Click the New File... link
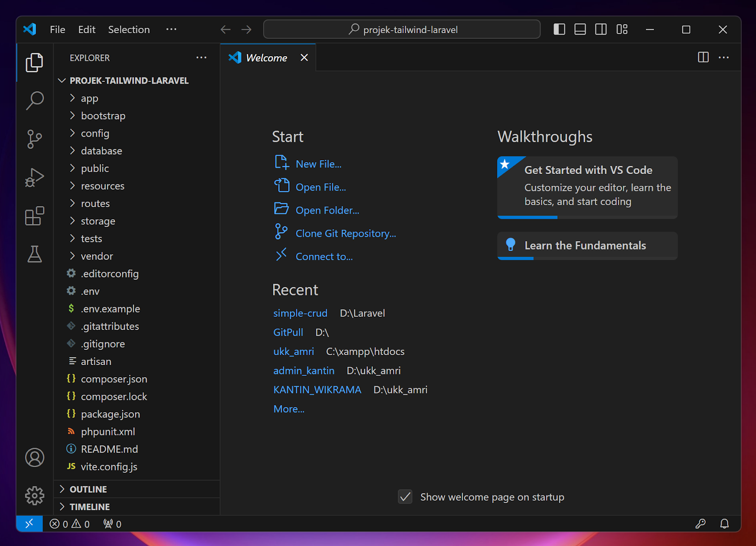The width and height of the screenshot is (756, 546). (x=318, y=164)
